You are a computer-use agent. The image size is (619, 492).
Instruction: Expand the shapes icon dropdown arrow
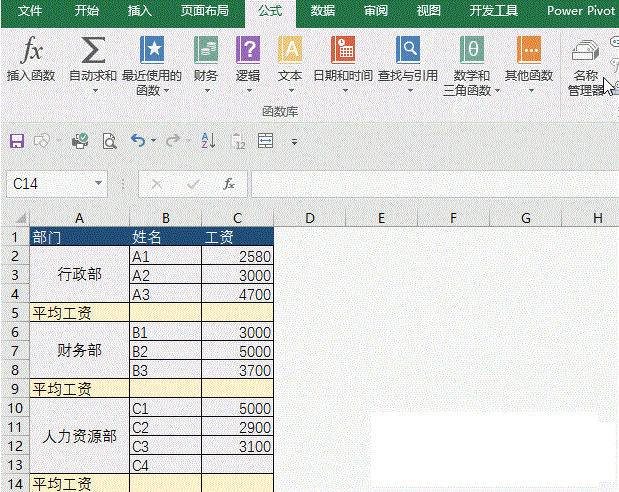pos(58,141)
